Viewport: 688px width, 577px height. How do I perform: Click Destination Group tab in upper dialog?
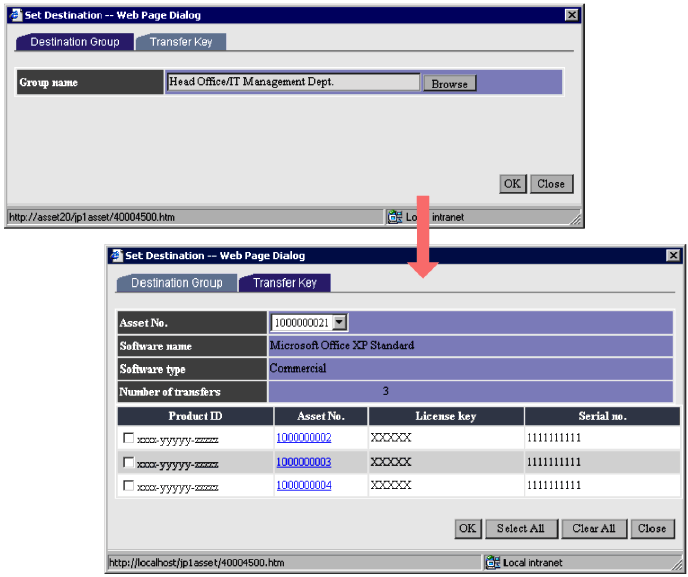pos(75,42)
